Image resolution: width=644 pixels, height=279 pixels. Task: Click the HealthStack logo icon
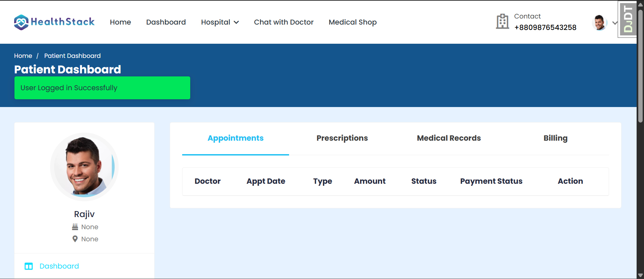[x=21, y=22]
